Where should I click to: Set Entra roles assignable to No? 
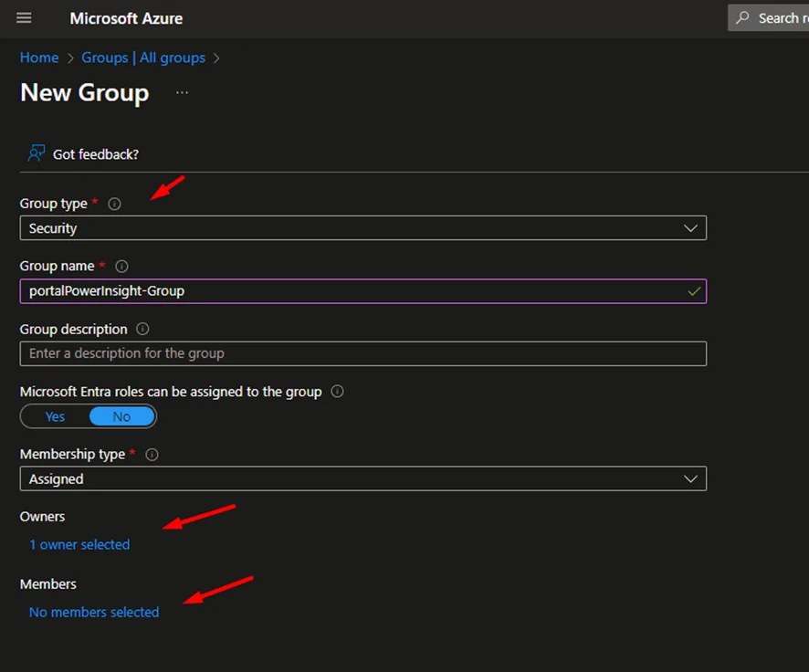[121, 416]
